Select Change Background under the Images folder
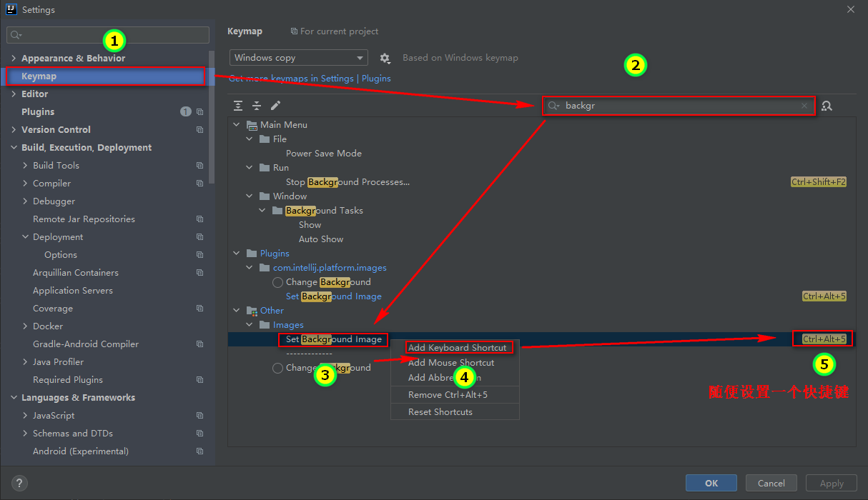868x500 pixels. (328, 368)
